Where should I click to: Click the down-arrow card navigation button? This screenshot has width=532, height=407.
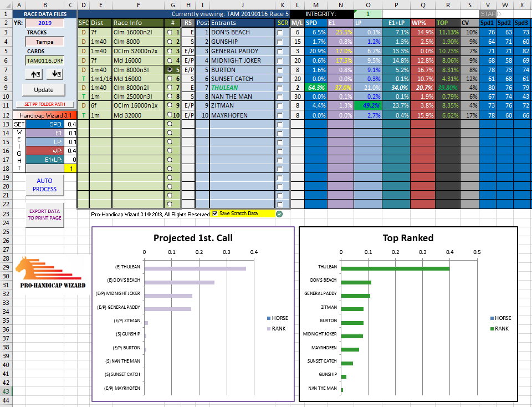(55, 74)
